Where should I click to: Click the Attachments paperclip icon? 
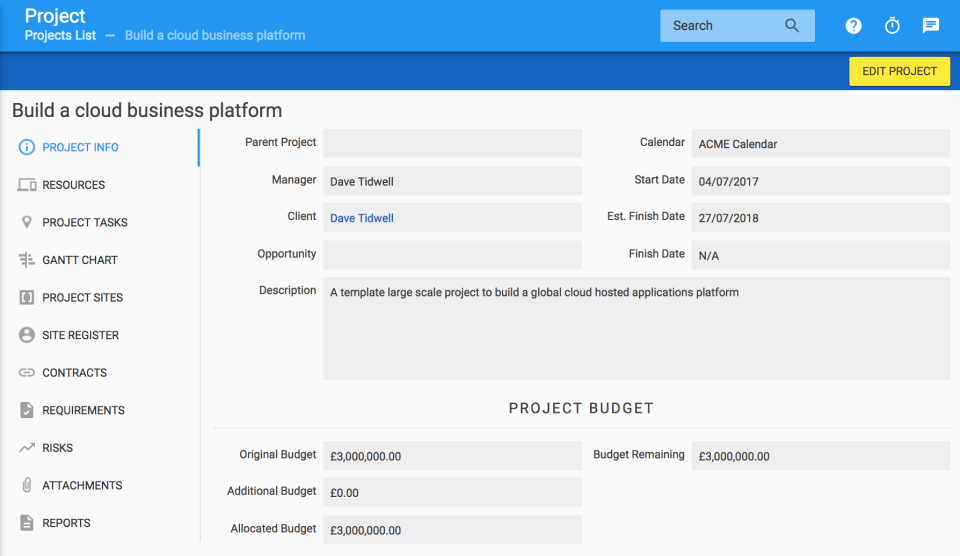(27, 485)
